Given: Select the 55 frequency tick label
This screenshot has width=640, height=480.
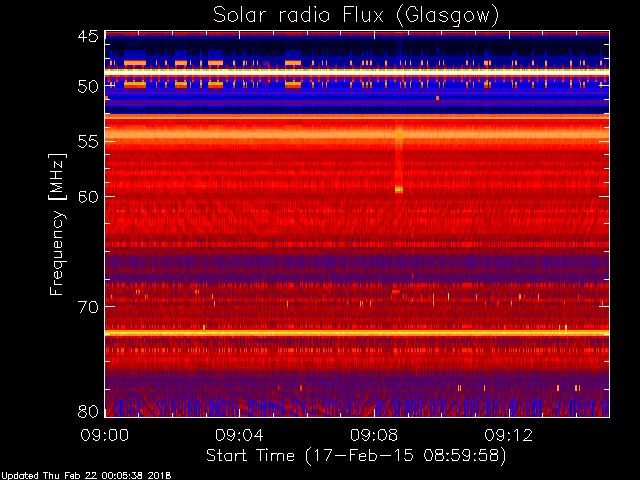Looking at the screenshot, I should pyautogui.click(x=88, y=142).
